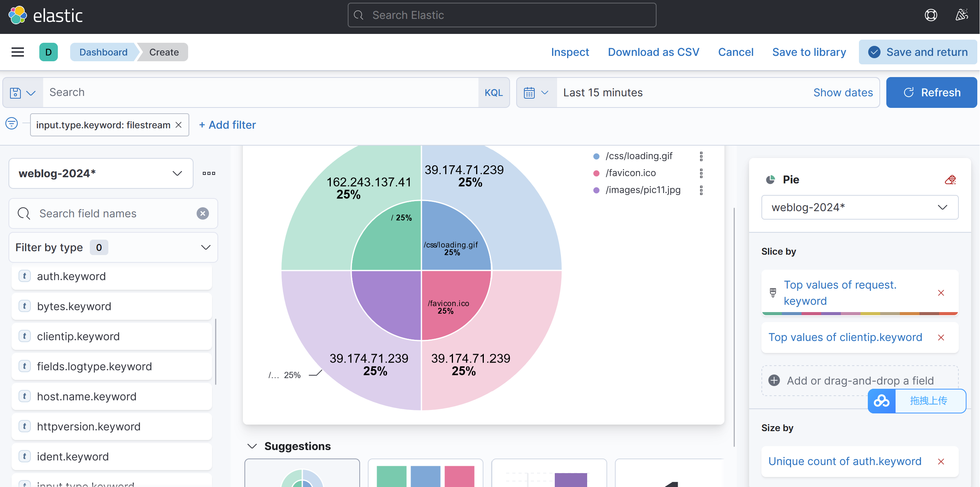Open saved query menu icon
The image size is (980, 487).
coord(22,93)
